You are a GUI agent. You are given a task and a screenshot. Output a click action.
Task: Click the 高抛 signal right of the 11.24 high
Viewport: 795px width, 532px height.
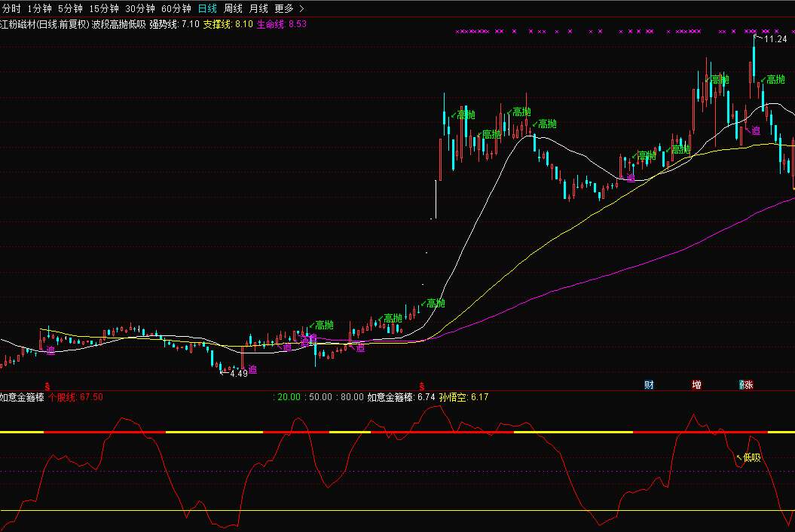click(775, 80)
